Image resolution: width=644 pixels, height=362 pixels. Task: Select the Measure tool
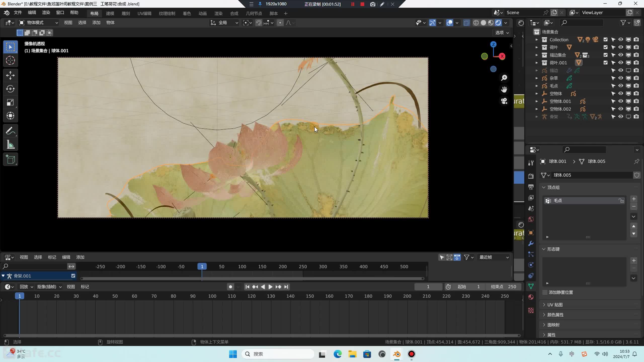pos(10,144)
